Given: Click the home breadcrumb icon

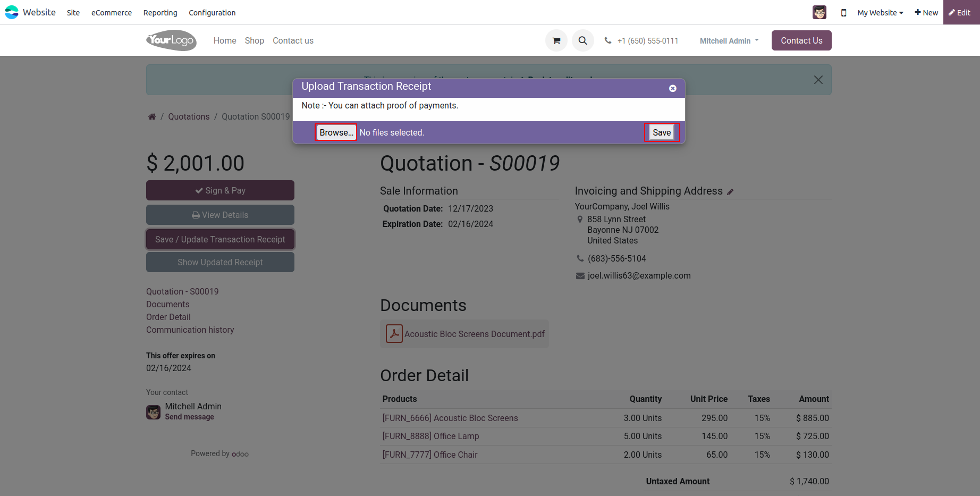Looking at the screenshot, I should coord(152,117).
